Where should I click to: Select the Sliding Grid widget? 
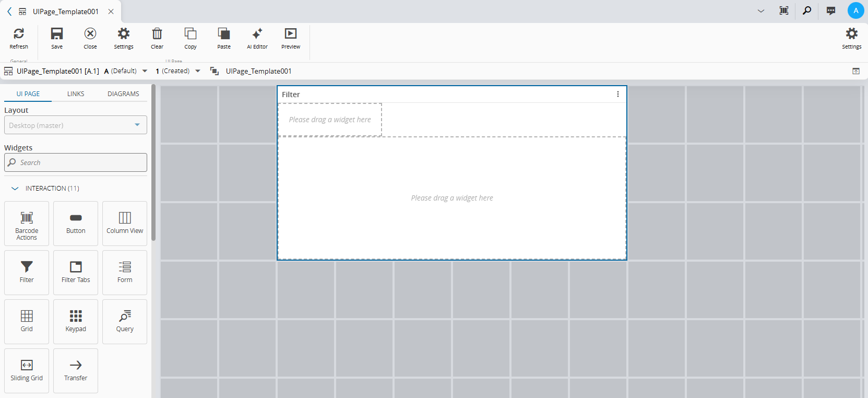point(27,371)
